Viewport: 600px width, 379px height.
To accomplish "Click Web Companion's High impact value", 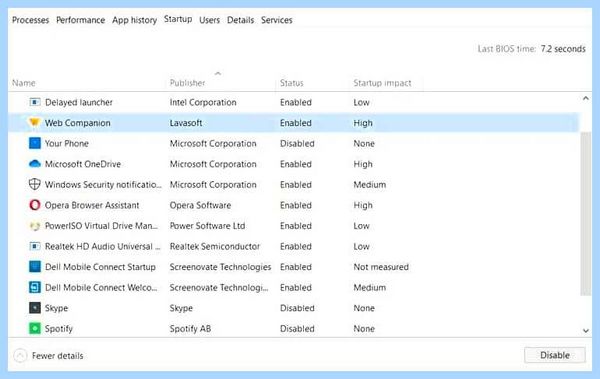I will [363, 123].
